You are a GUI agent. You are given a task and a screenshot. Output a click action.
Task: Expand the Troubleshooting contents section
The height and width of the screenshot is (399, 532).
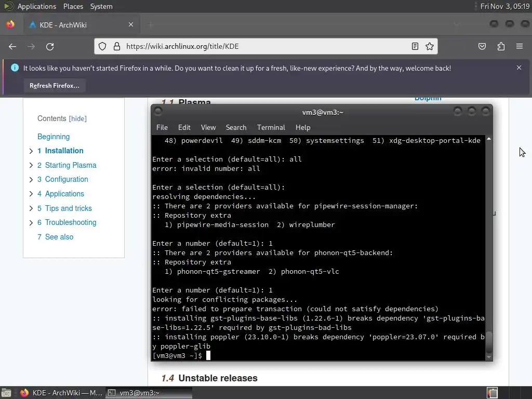click(31, 222)
